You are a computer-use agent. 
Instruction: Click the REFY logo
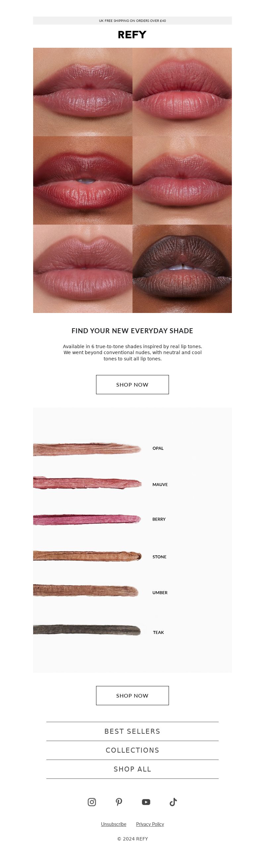pyautogui.click(x=132, y=35)
